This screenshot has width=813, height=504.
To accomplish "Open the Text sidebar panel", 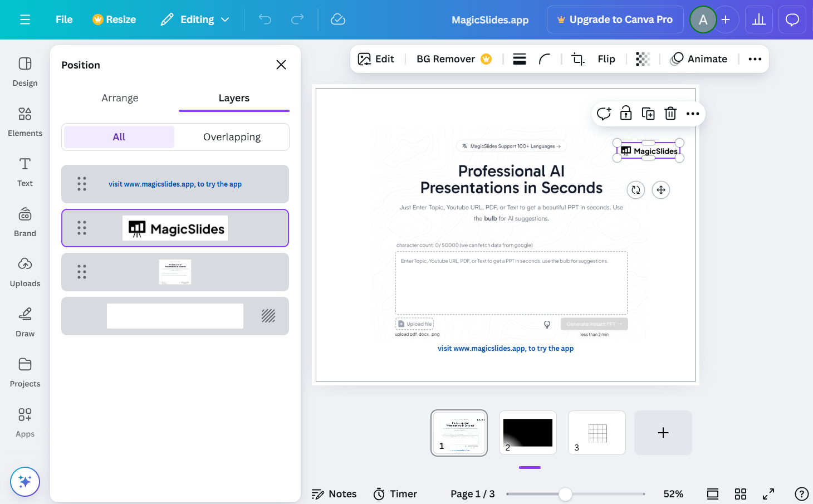I will [x=25, y=172].
